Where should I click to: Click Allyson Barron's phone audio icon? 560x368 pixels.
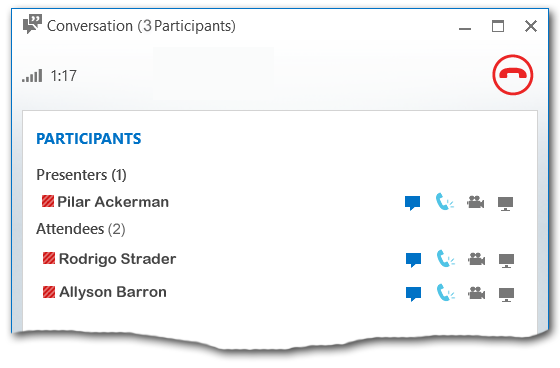click(446, 292)
